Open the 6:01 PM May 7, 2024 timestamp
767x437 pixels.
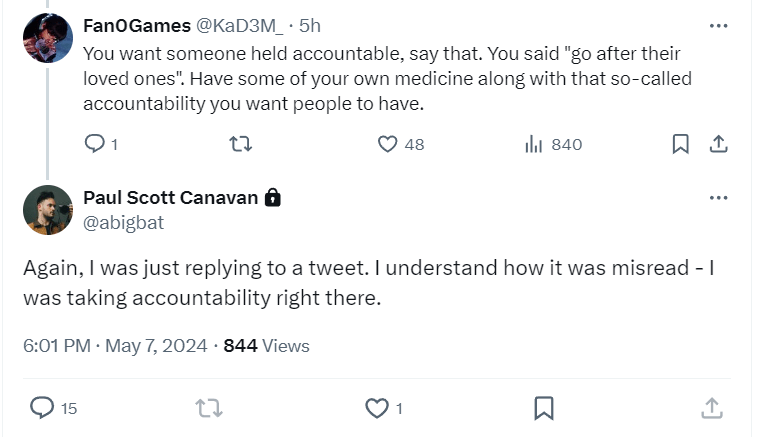pyautogui.click(x=115, y=346)
